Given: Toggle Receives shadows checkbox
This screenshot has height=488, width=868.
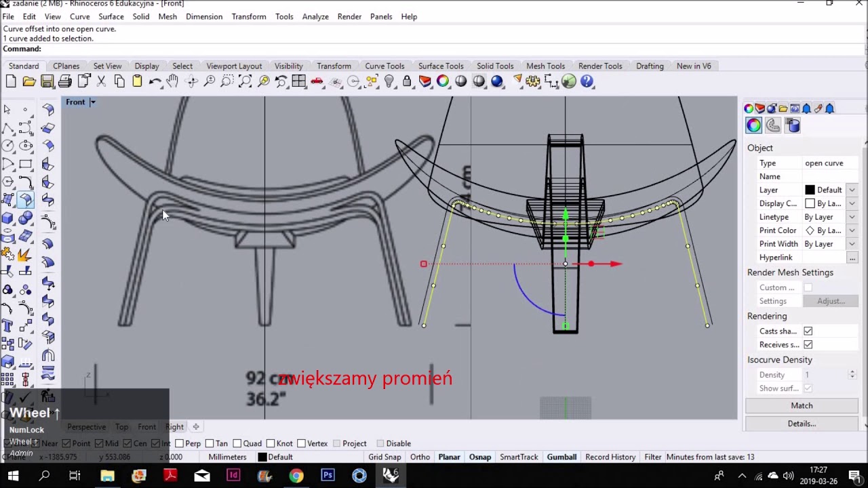Looking at the screenshot, I should [x=808, y=344].
